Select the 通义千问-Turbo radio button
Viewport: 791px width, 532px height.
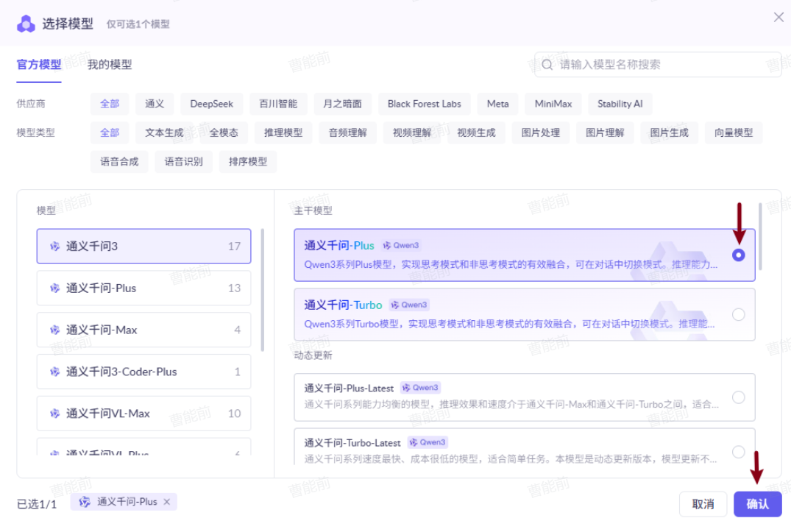pyautogui.click(x=738, y=315)
